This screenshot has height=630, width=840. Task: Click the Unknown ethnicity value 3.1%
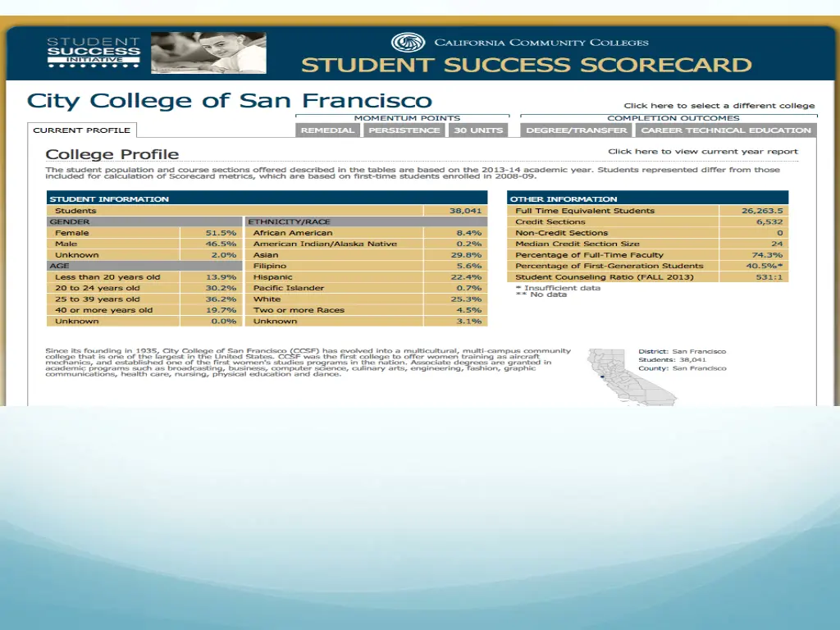pos(468,321)
